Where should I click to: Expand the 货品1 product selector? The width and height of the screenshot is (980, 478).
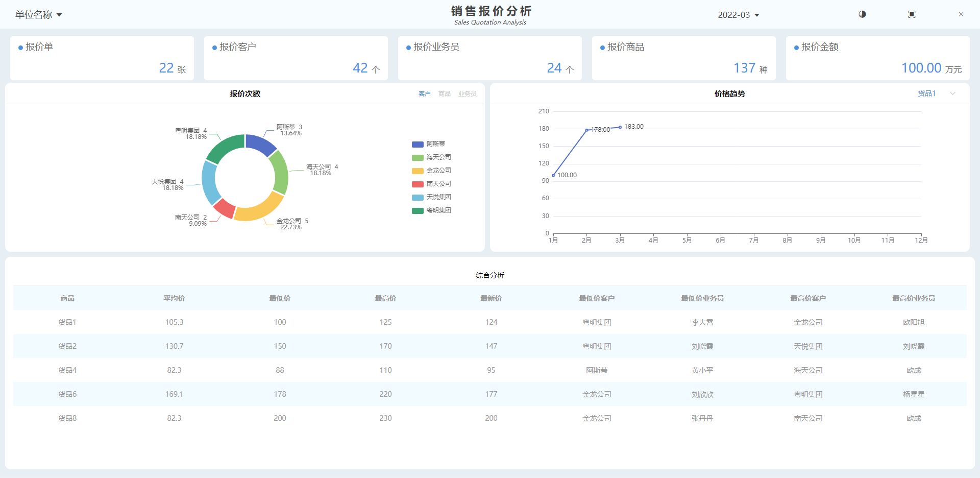936,93
